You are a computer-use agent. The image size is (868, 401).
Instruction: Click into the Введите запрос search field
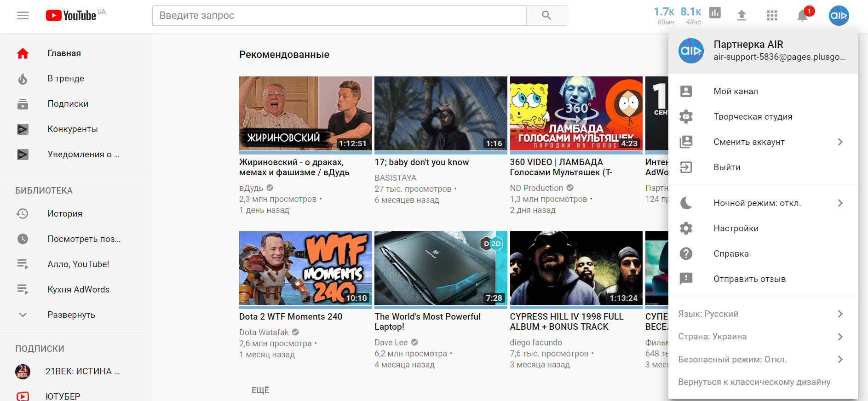click(339, 16)
